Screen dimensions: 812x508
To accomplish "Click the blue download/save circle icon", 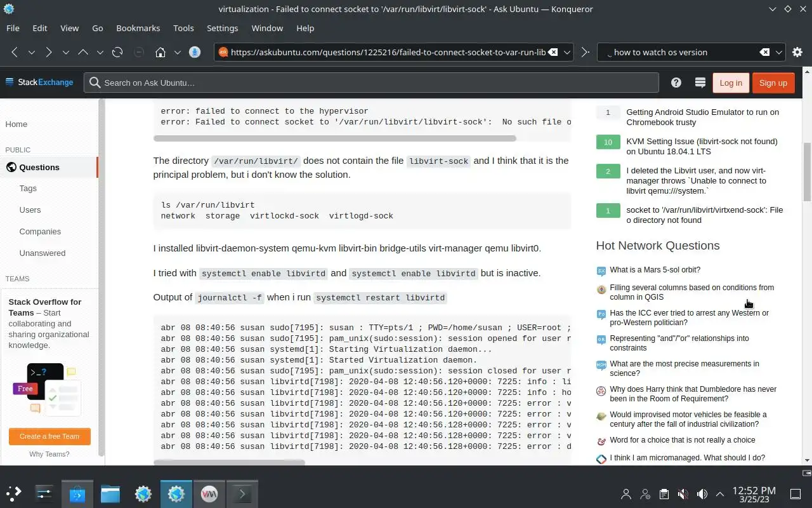I will point(195,52).
